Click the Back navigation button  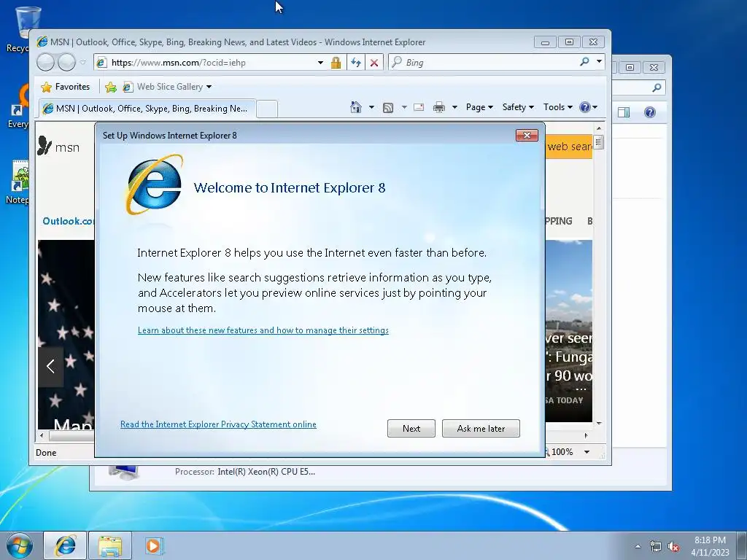pos(46,63)
